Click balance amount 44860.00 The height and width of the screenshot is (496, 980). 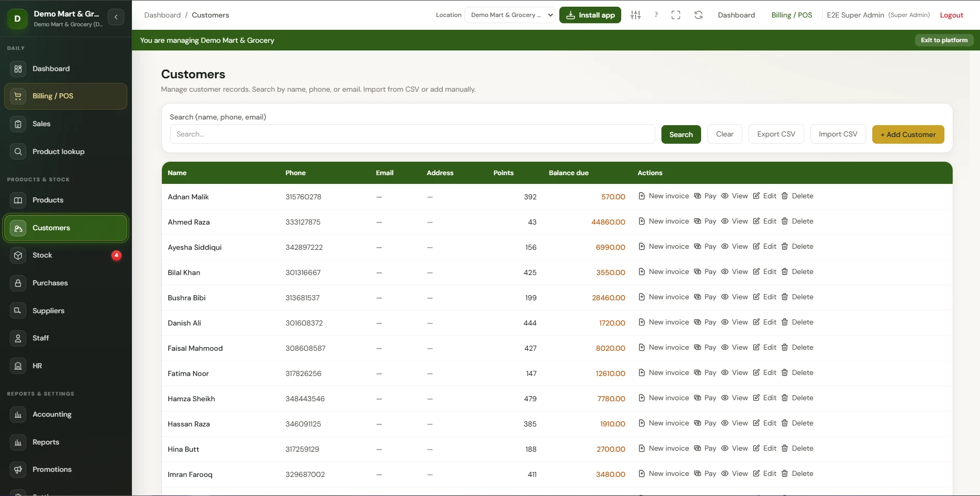point(608,222)
